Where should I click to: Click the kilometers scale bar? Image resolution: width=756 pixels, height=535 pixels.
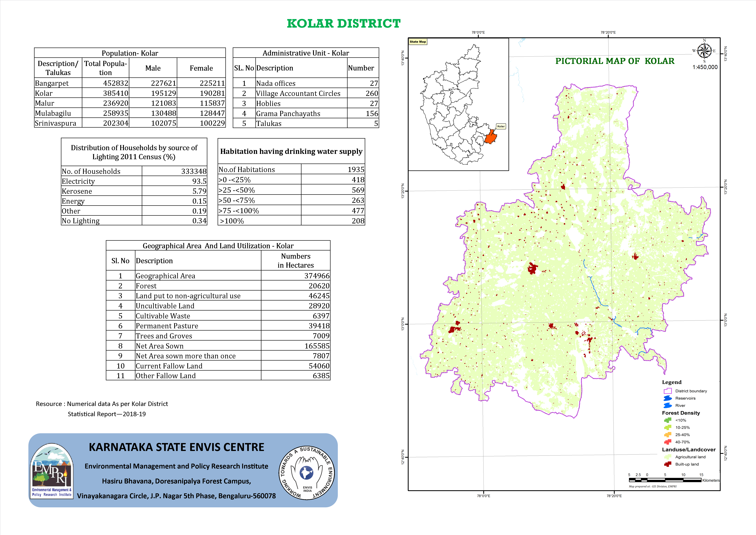[x=665, y=480]
